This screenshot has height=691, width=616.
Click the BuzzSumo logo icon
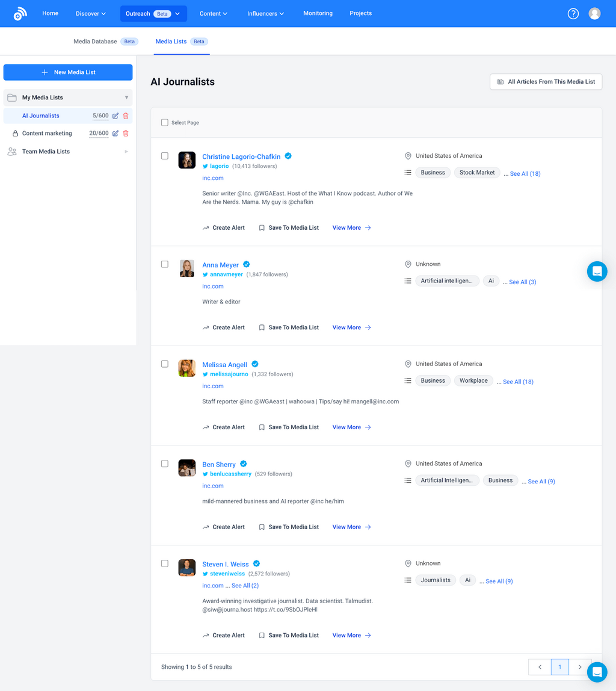point(20,13)
